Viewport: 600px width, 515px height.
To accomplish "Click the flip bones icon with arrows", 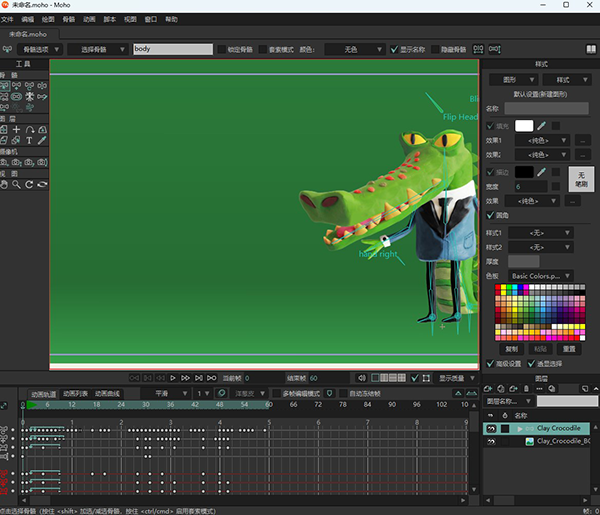I will [x=478, y=49].
